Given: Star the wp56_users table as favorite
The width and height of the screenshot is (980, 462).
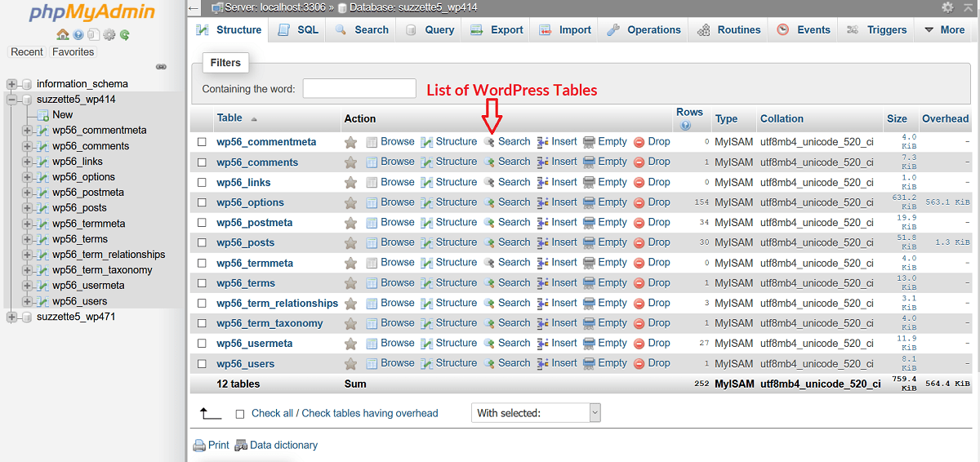Looking at the screenshot, I should pyautogui.click(x=351, y=363).
